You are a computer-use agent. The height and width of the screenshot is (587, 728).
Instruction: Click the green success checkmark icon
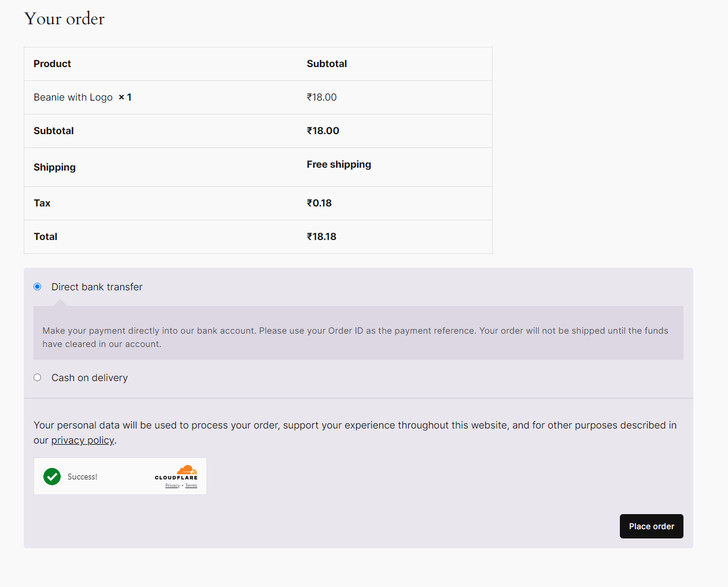coord(52,477)
